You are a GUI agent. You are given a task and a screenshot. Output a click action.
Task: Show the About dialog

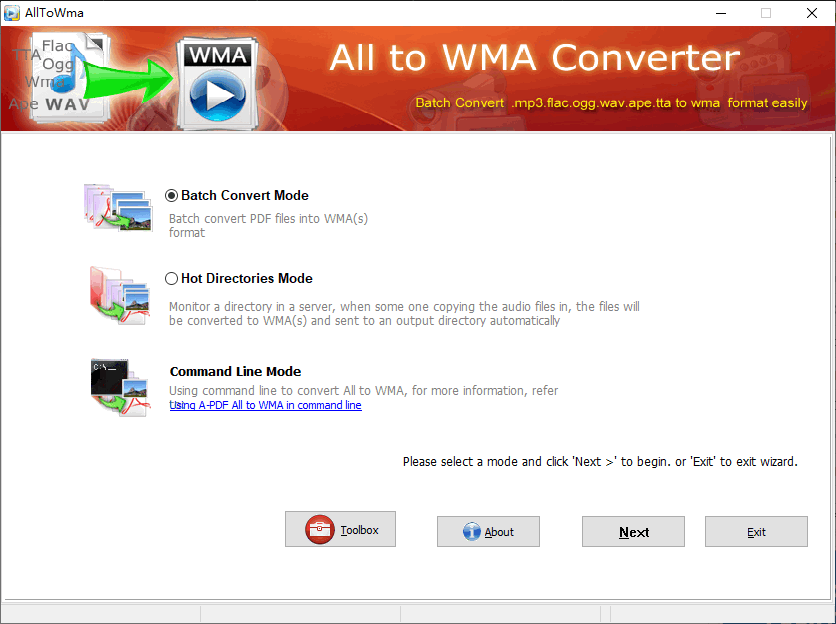(x=488, y=532)
